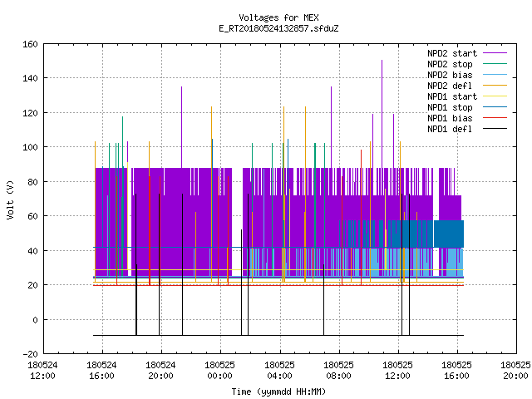Click the NPD1 start legend yellow line
Viewport: 532px width, 399px height.
tap(495, 96)
